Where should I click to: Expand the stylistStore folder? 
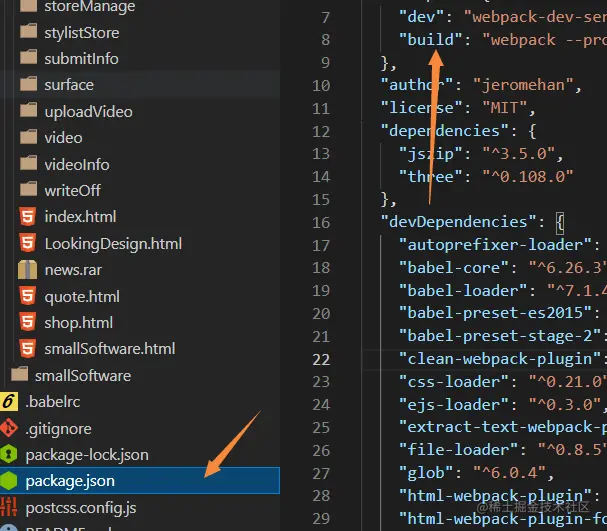tap(82, 33)
